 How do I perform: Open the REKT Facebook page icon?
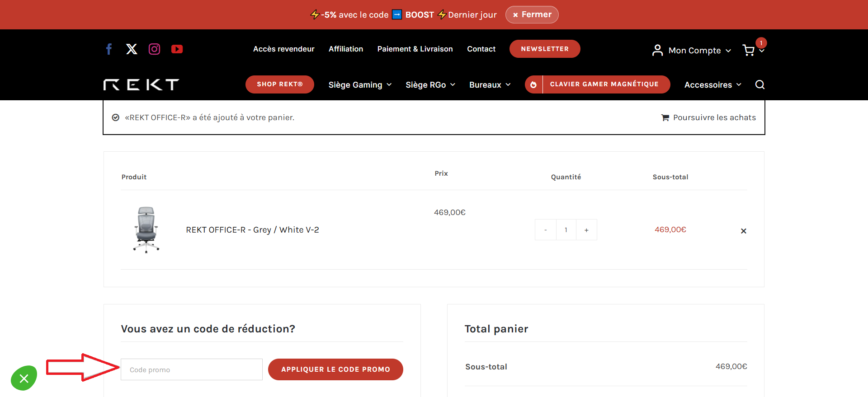point(109,49)
